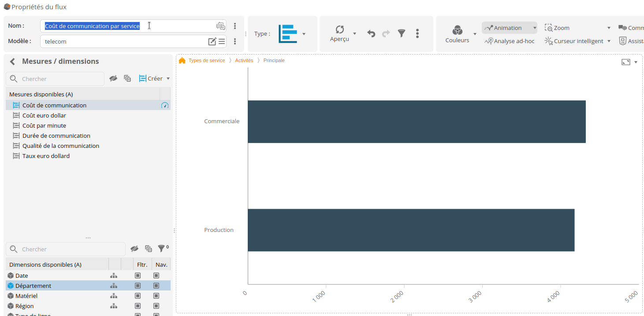Click the filter funnel icon in toolbar
This screenshot has width=644, height=316.
402,33
